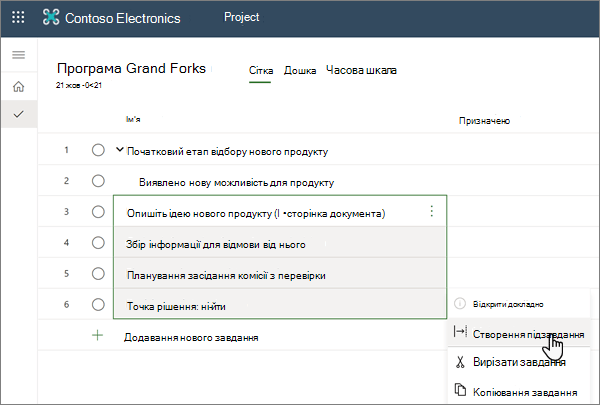Click Contoso Electronics header link
This screenshot has width=600, height=405.
click(x=122, y=18)
